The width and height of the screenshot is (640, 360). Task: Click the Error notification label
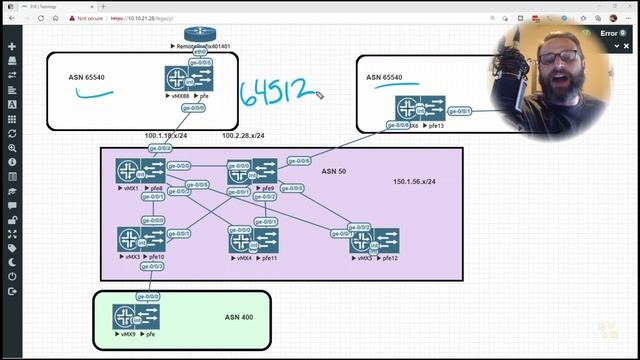[x=609, y=33]
